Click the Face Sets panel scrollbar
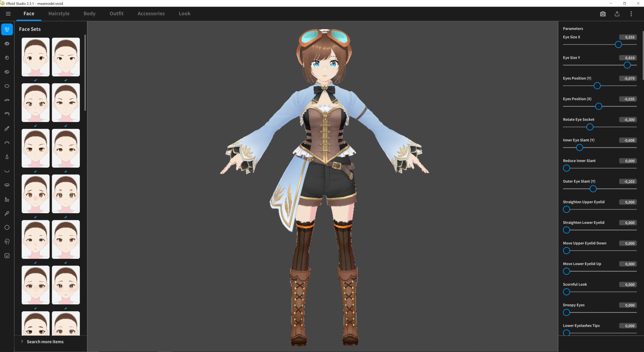 [85, 73]
